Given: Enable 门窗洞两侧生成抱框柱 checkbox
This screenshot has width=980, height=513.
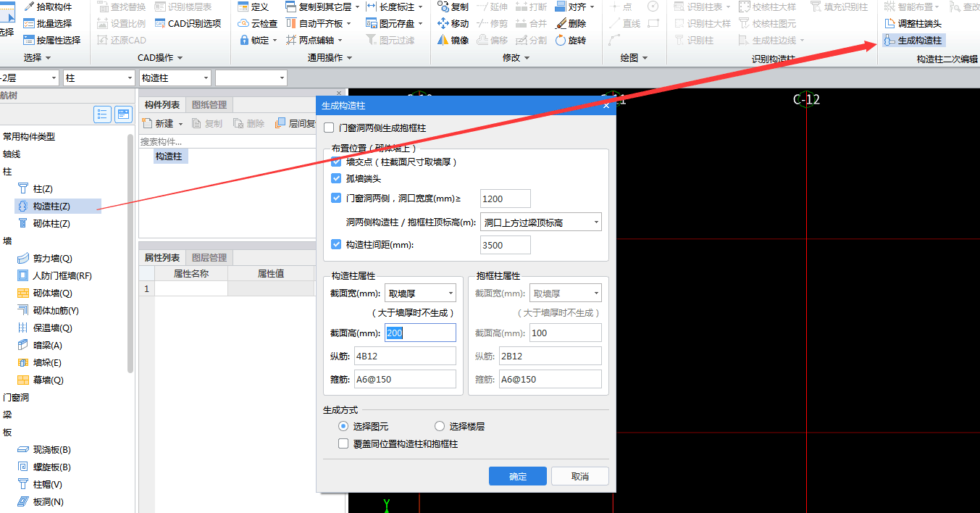Looking at the screenshot, I should 329,128.
